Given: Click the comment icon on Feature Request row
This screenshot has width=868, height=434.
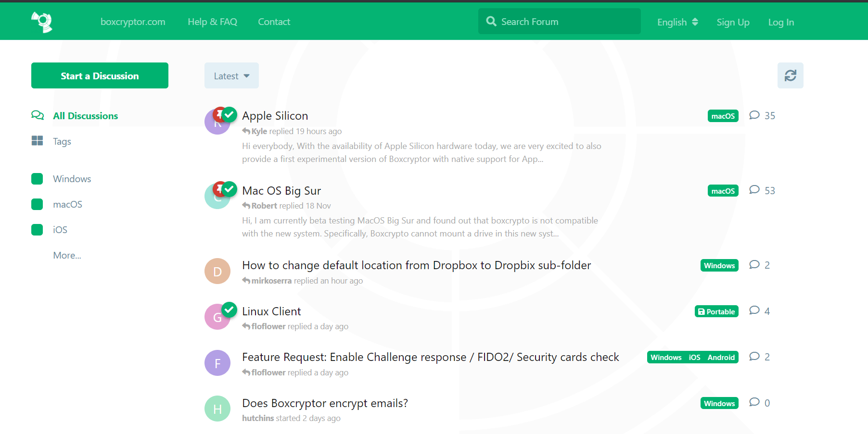Looking at the screenshot, I should pos(754,356).
